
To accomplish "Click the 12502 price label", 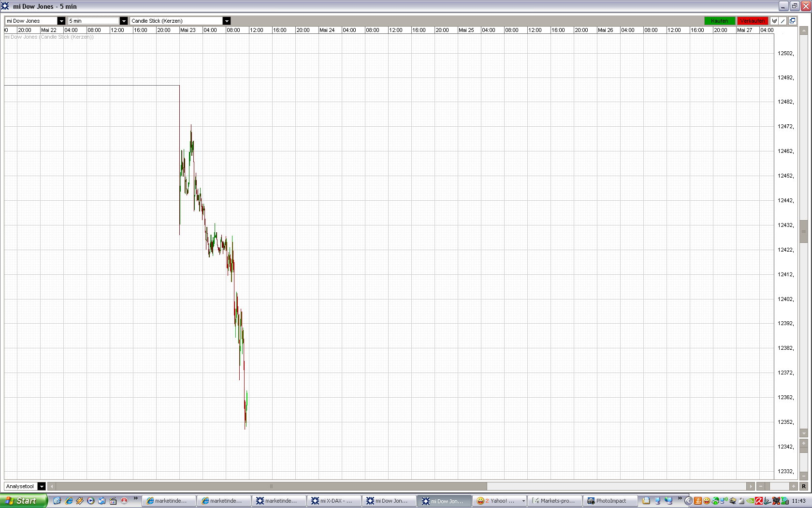I will [x=785, y=53].
